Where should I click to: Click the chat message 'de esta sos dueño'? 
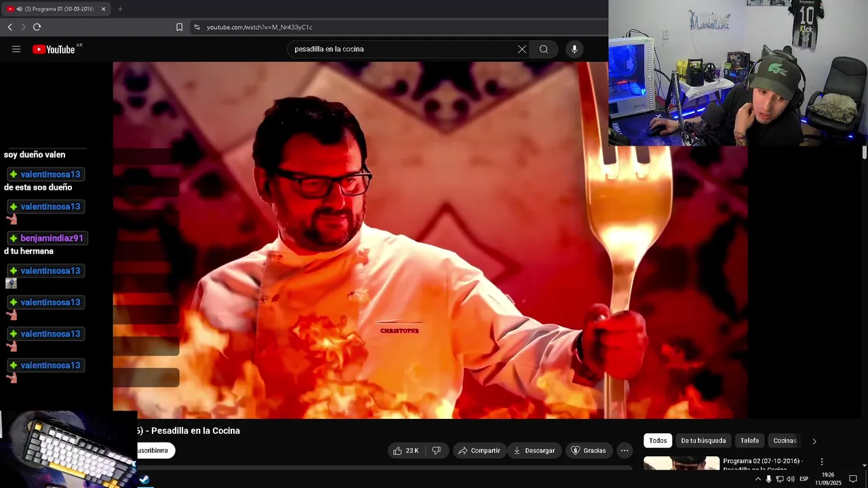pos(38,188)
